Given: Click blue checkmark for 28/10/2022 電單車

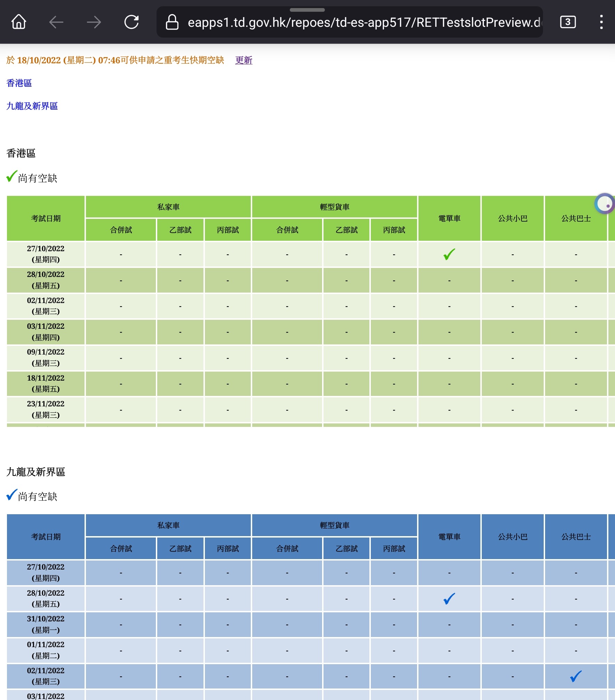Looking at the screenshot, I should [x=449, y=599].
